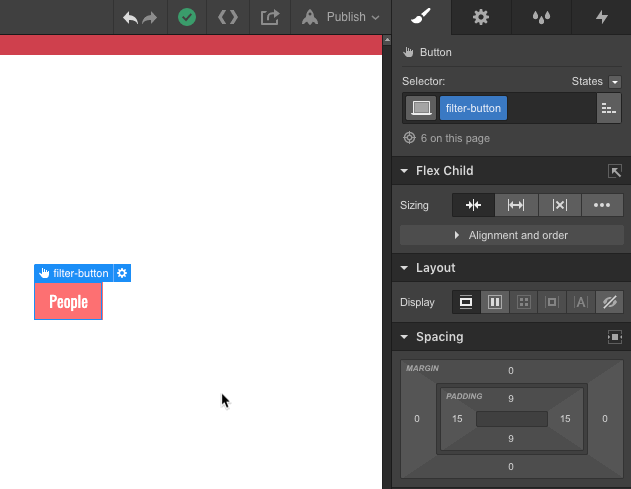631x489 pixels.
Task: Click the target icon beside 6 on this page
Action: click(409, 138)
